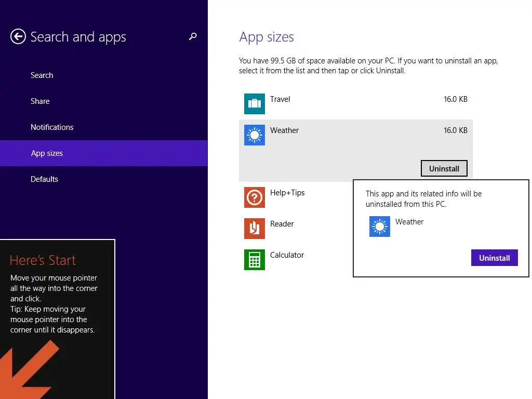Select the Help+Tips question mark icon
The image size is (532, 399).
click(x=255, y=197)
